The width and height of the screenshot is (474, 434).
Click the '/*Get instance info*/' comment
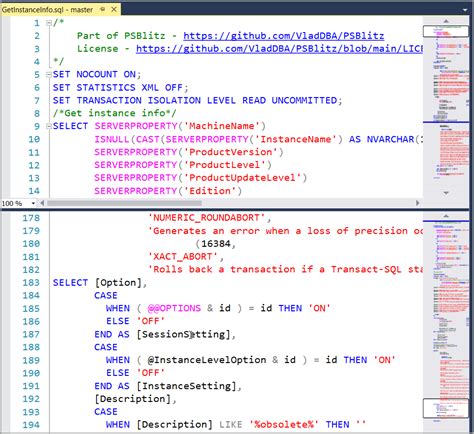114,113
